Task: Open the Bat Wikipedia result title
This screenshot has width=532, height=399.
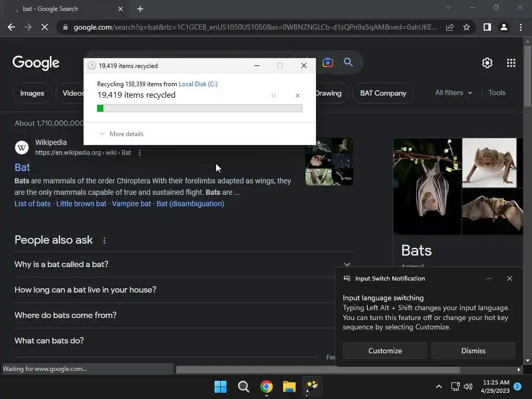Action: 22,167
